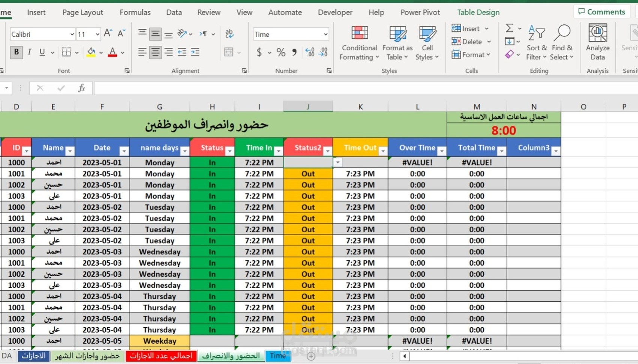Open Number format dialog launcher
The image size is (638, 364).
tap(329, 71)
